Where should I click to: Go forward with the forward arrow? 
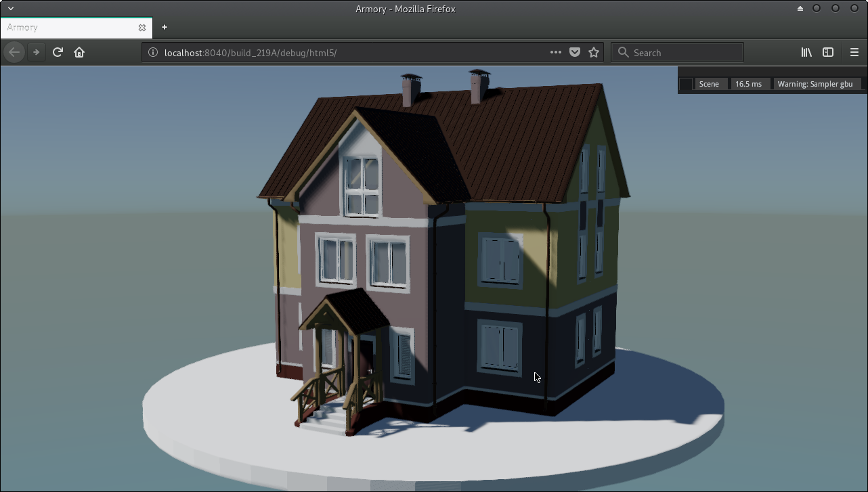(x=37, y=52)
